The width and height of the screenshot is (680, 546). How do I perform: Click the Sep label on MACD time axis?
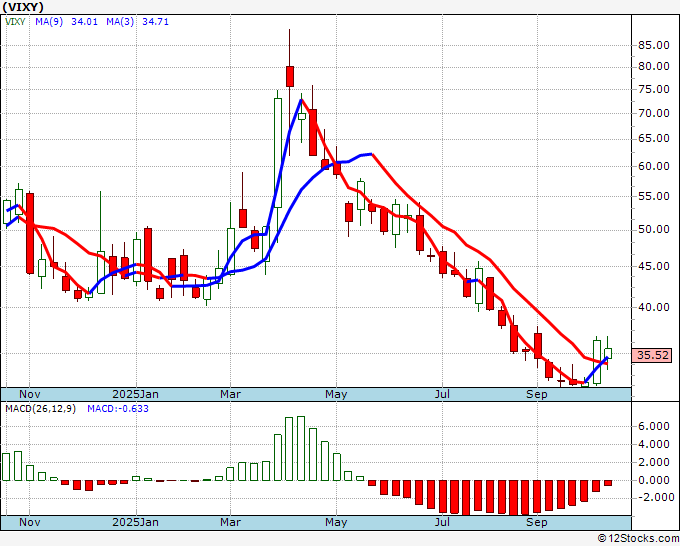pyautogui.click(x=537, y=522)
